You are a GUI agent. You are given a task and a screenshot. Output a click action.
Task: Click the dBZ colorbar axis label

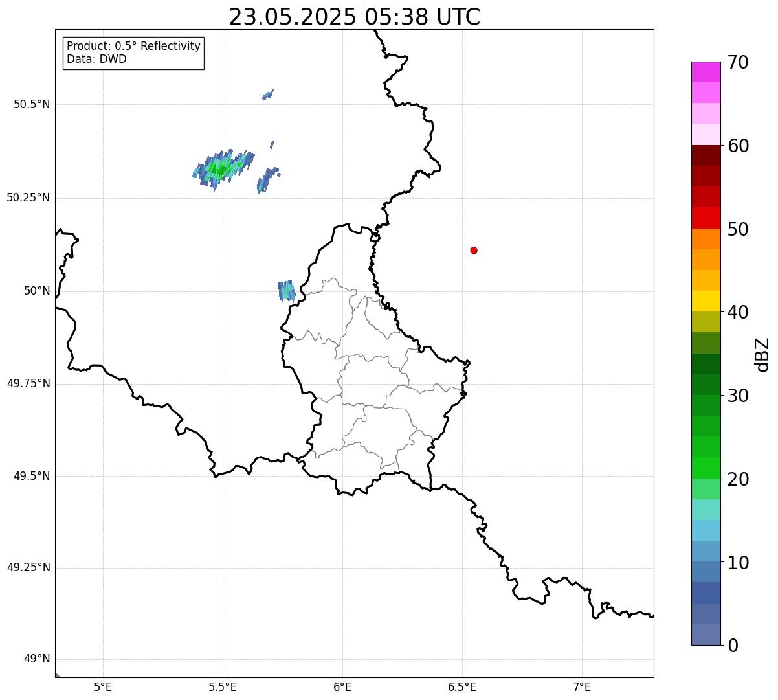(x=762, y=354)
